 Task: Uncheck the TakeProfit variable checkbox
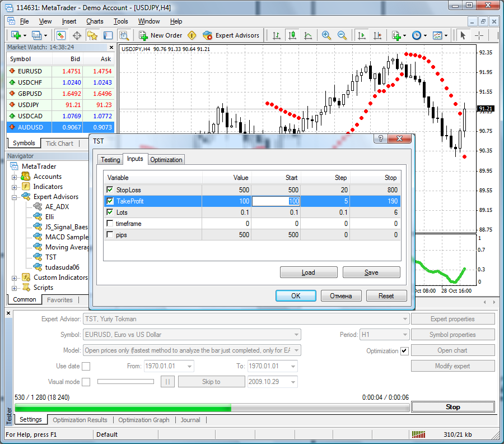(110, 201)
